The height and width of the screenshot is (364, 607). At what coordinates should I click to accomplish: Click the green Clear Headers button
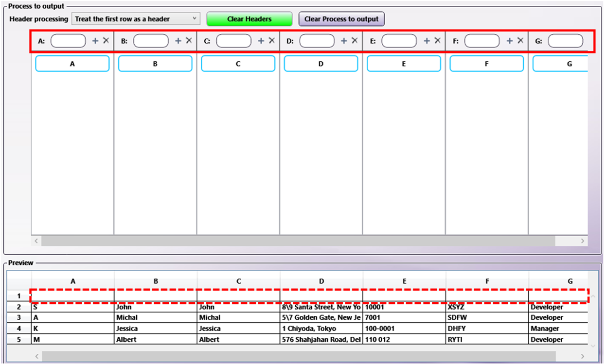point(249,19)
